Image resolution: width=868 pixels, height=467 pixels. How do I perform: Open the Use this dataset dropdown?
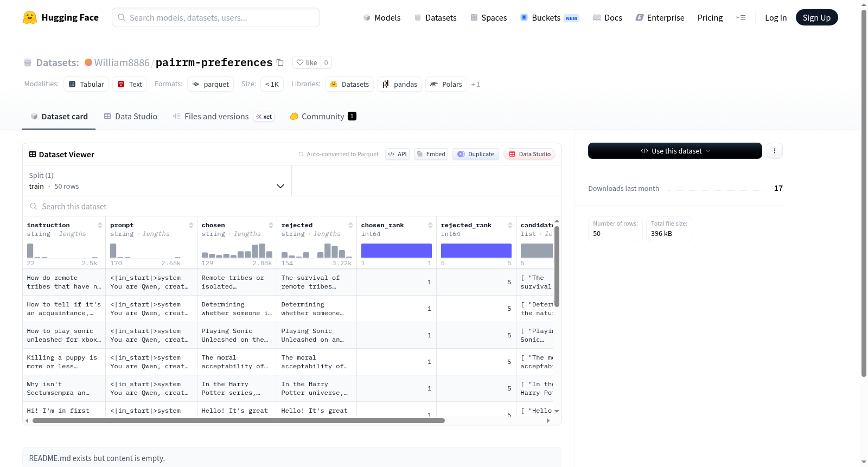(675, 151)
